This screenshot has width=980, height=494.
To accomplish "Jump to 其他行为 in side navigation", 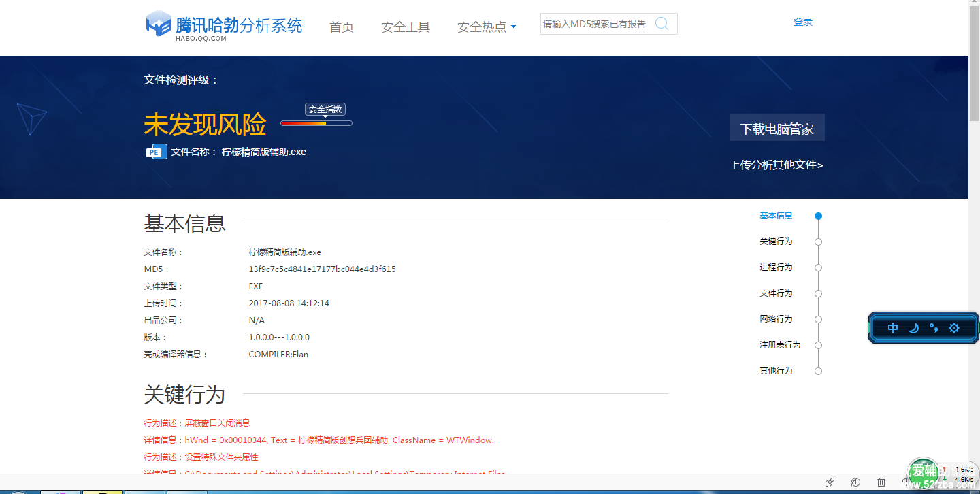I will click(777, 371).
